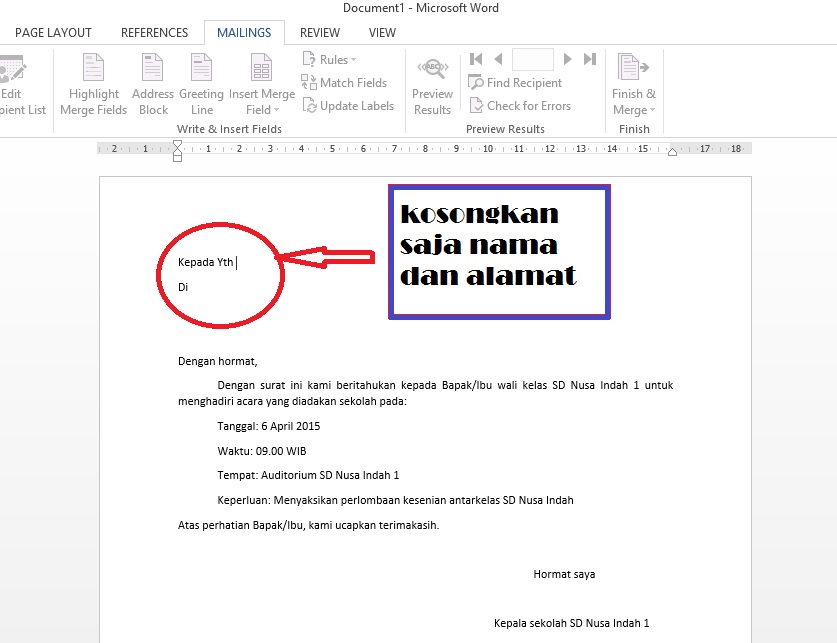This screenshot has height=643, width=837.
Task: Open the View tab
Action: [382, 33]
